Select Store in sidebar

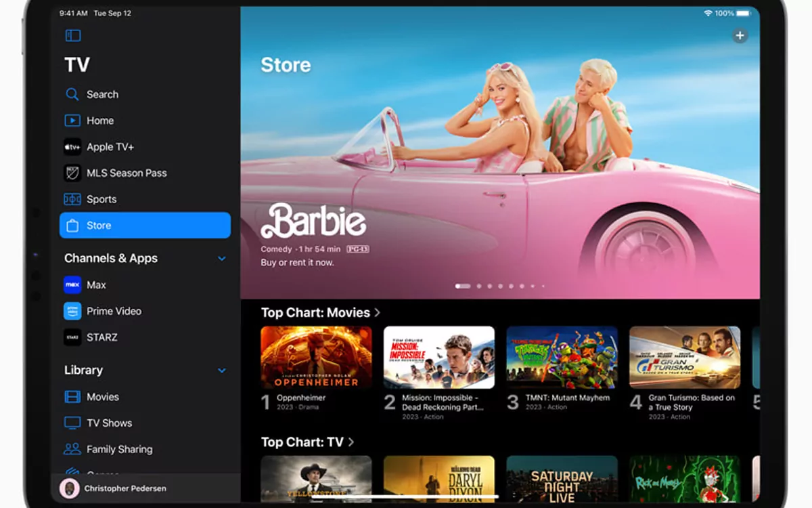[x=145, y=226]
